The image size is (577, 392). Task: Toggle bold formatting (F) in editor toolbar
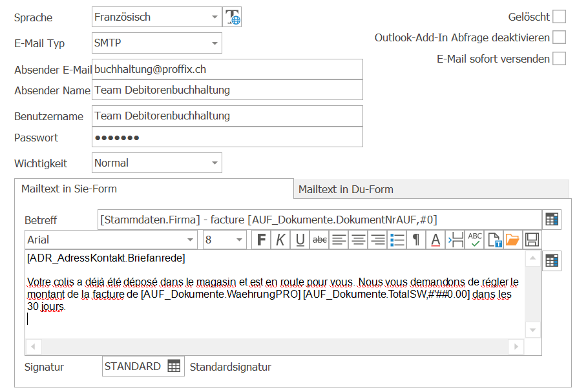coord(261,240)
